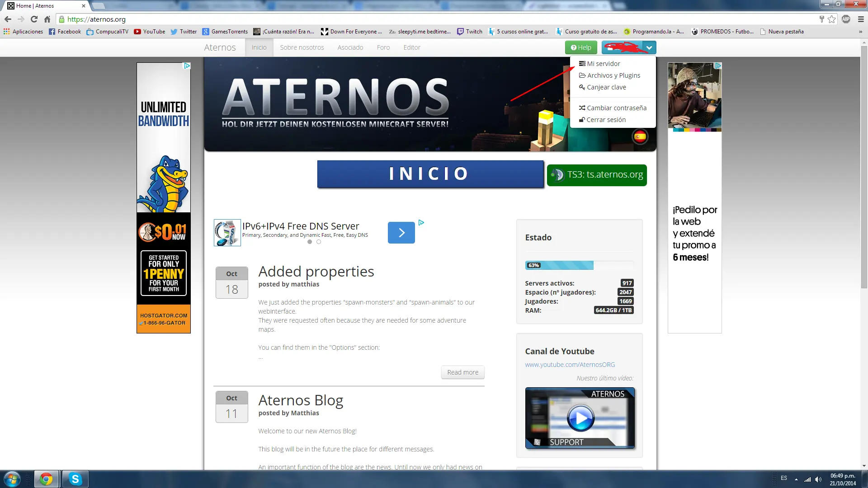Click the network signal tray icon
The width and height of the screenshot is (868, 488).
click(807, 479)
